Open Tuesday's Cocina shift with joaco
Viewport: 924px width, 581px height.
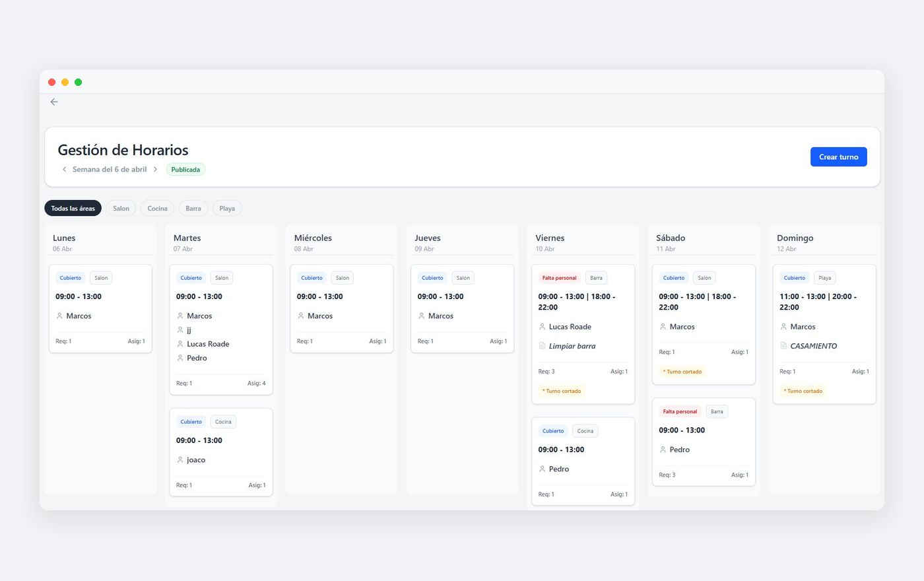point(221,452)
